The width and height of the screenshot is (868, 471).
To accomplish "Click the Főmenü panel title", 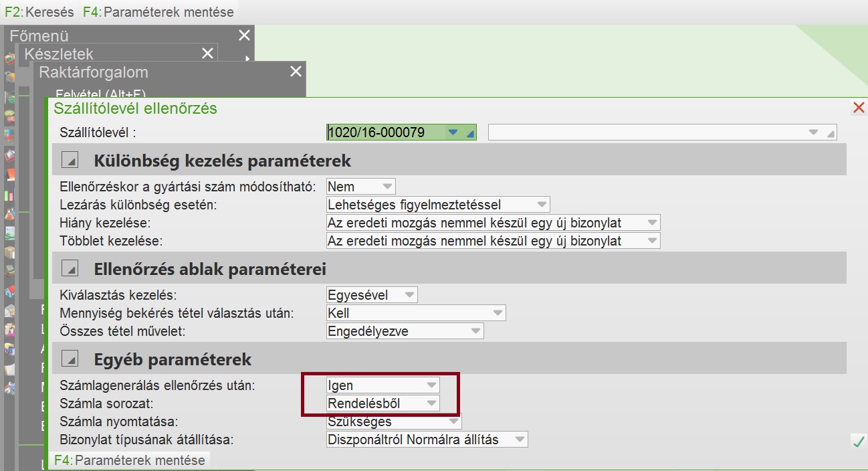I will pos(39,36).
